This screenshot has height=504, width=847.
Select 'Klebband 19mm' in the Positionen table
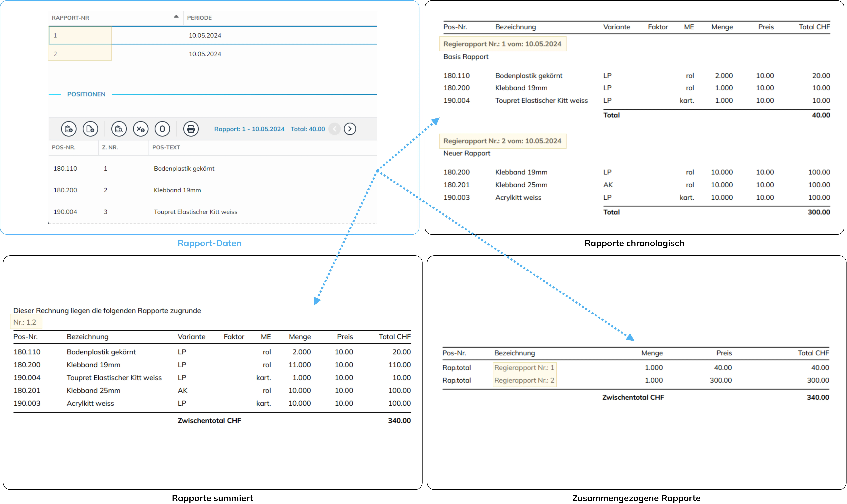tap(177, 190)
